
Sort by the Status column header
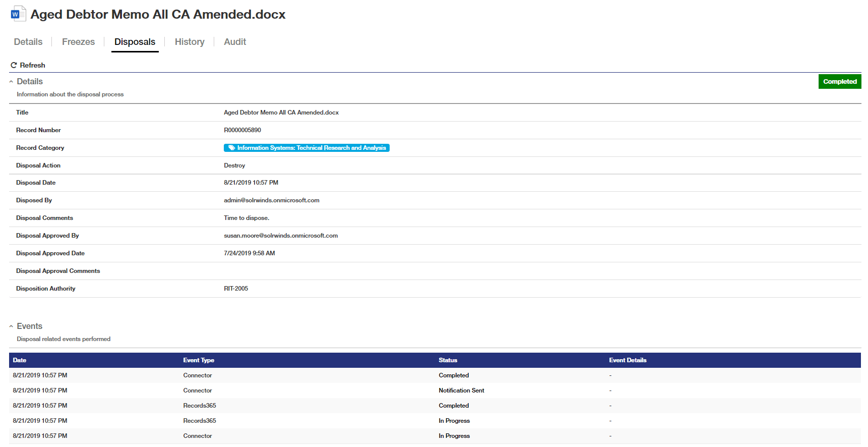pos(448,360)
